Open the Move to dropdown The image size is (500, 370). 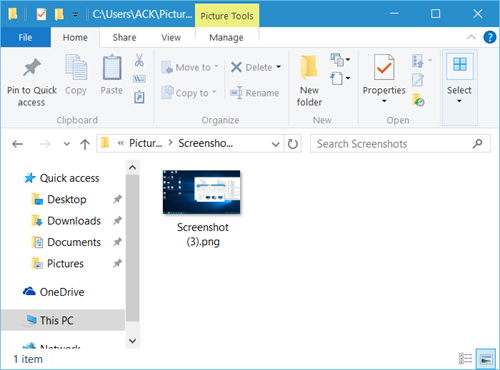[x=190, y=67]
